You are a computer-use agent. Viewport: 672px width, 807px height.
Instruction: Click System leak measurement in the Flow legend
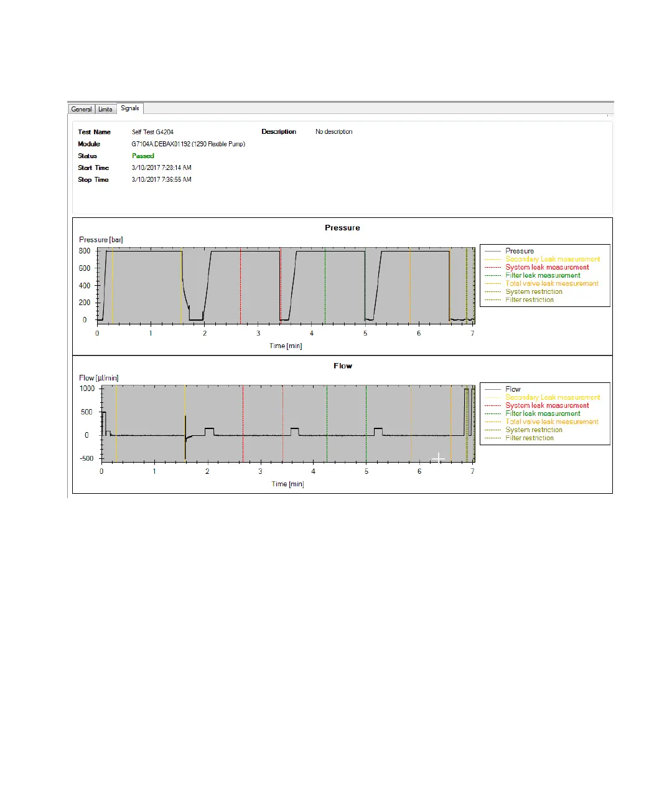pyautogui.click(x=546, y=405)
